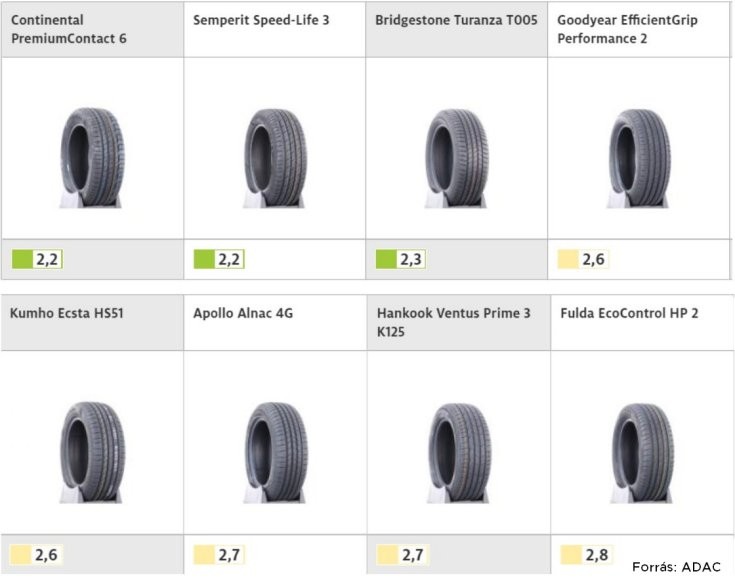Open the Continental PremiumContact 6 title

click(x=69, y=29)
